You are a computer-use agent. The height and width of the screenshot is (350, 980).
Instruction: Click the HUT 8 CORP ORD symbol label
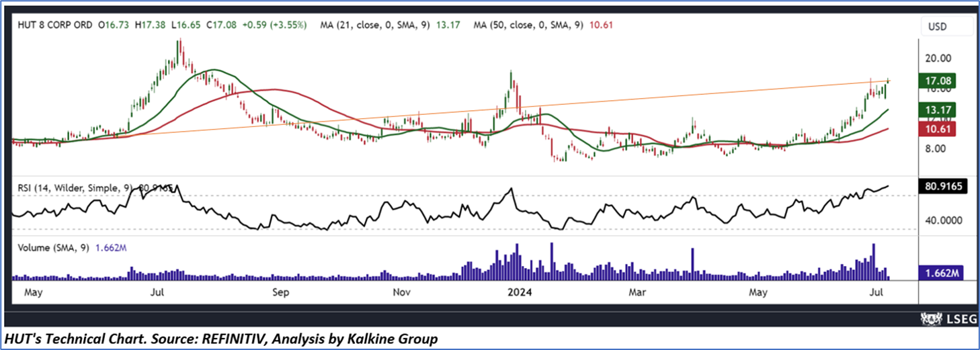[56, 25]
